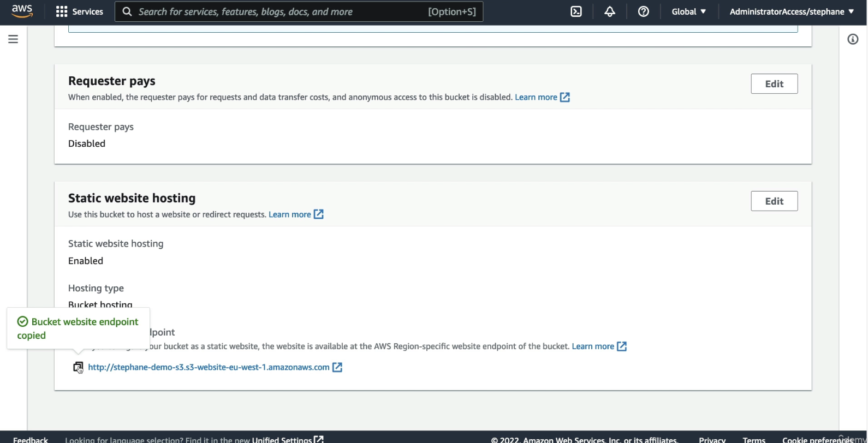This screenshot has height=443, width=868.
Task: Click the search magnifier icon
Action: [x=127, y=11]
